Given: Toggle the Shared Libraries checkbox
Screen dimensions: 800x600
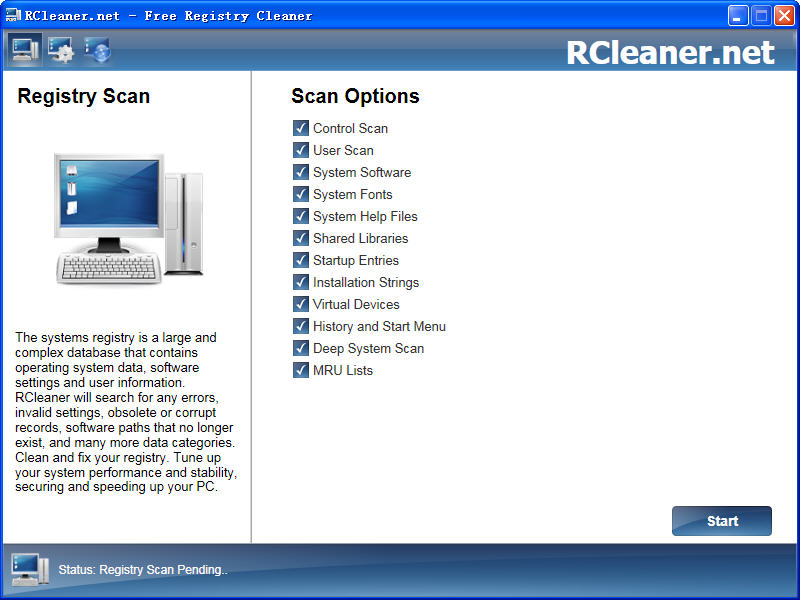Looking at the screenshot, I should click(300, 238).
